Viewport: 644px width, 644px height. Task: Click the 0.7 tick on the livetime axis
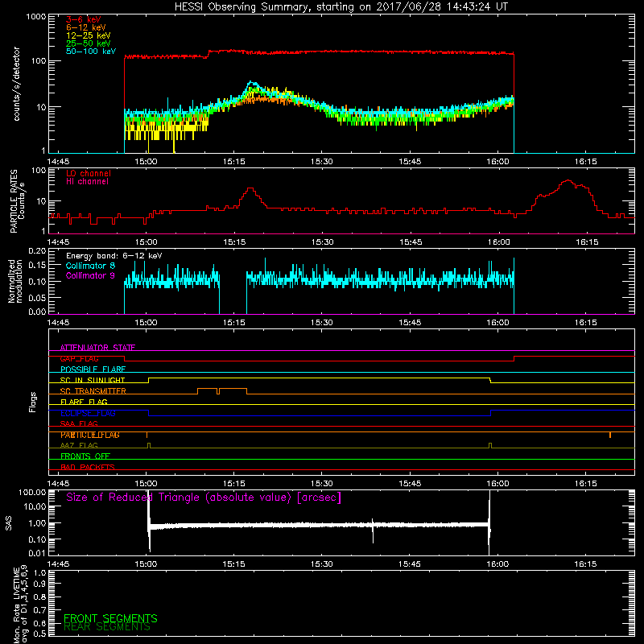(x=39, y=610)
